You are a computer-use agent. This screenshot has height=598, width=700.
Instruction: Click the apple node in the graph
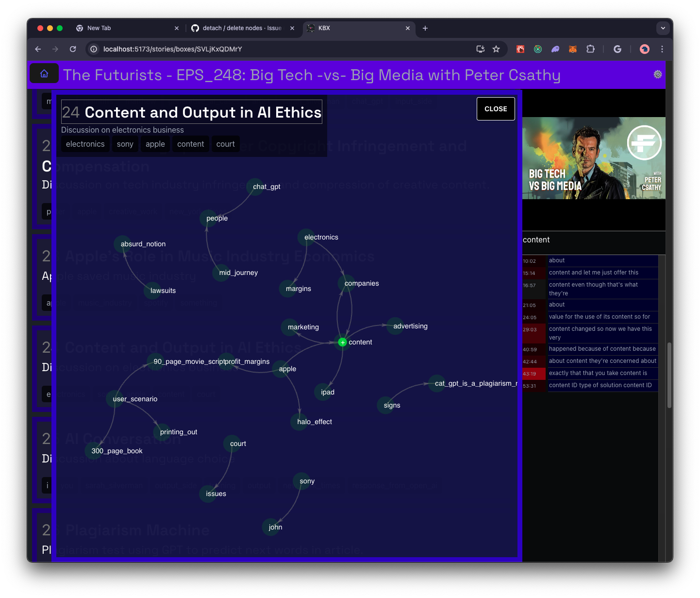[281, 369]
